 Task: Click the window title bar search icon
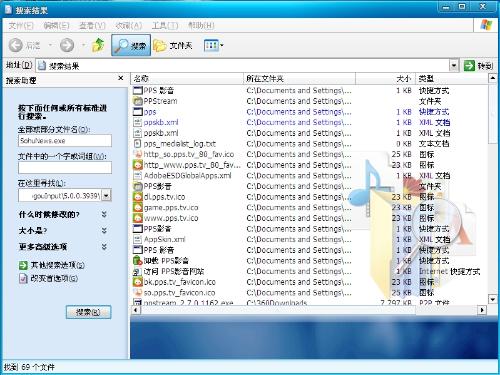click(x=8, y=10)
